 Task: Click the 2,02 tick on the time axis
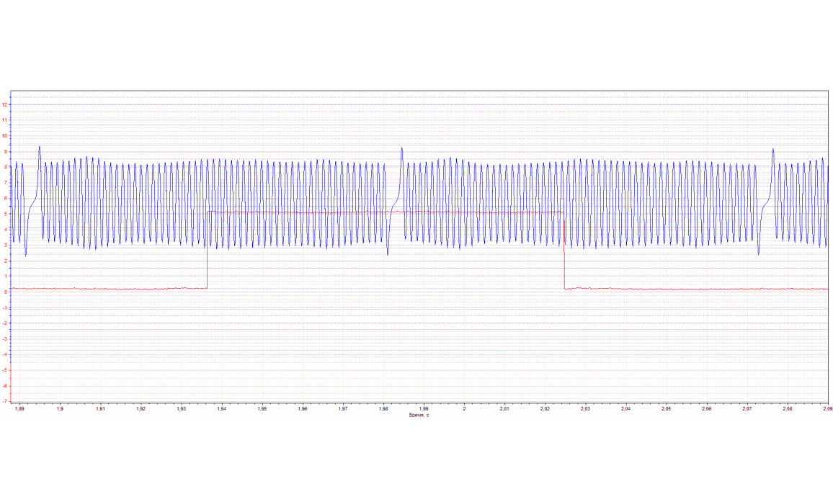tap(545, 409)
